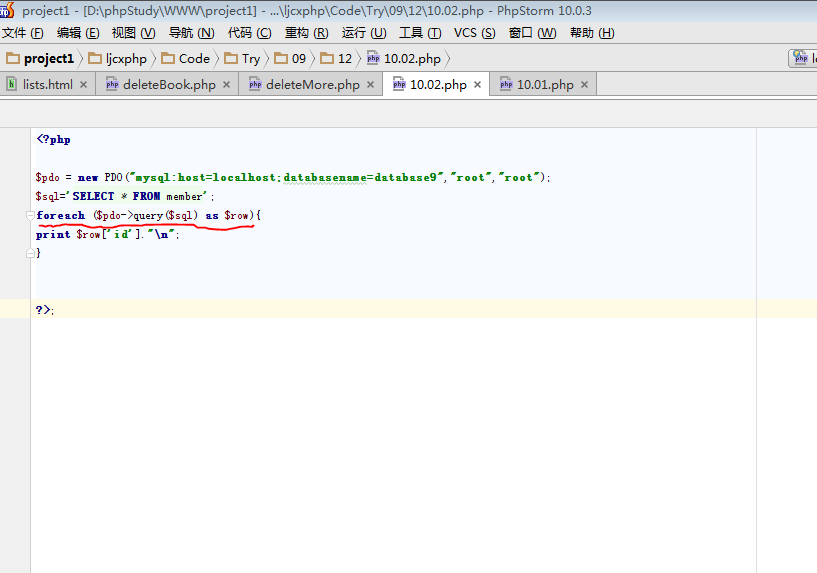The image size is (817, 573).
Task: Click the print $row['id'] line
Action: pos(107,234)
